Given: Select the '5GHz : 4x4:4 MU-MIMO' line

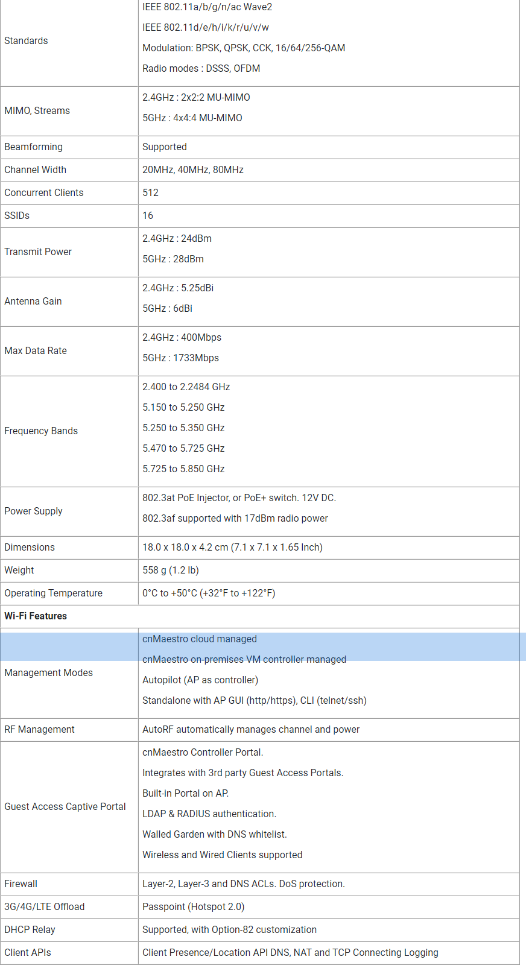Looking at the screenshot, I should pos(192,118).
